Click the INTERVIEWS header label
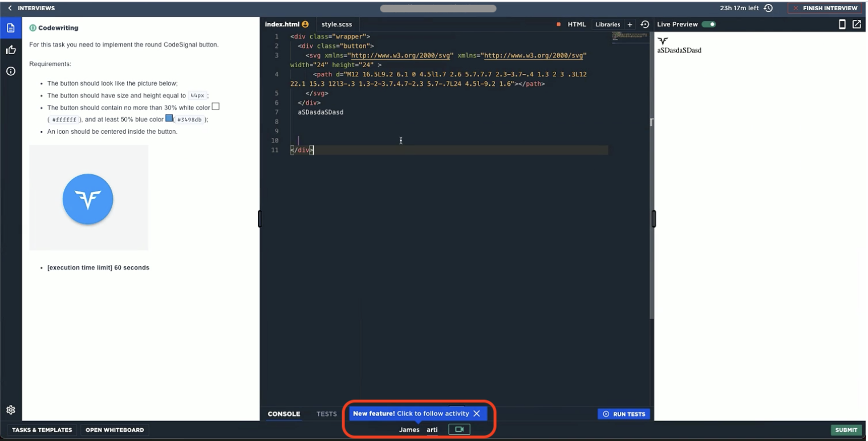The image size is (868, 441). tap(36, 9)
